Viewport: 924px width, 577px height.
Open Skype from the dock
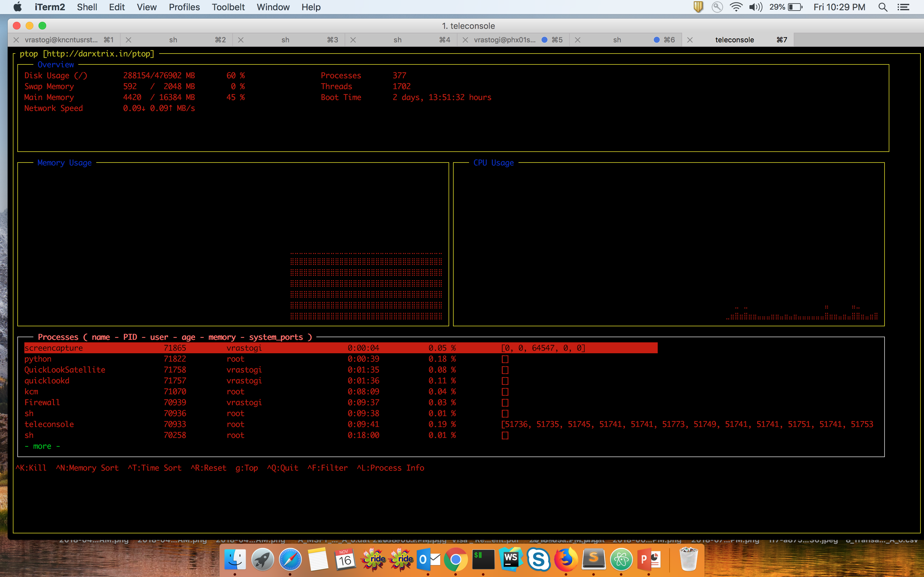(x=538, y=559)
